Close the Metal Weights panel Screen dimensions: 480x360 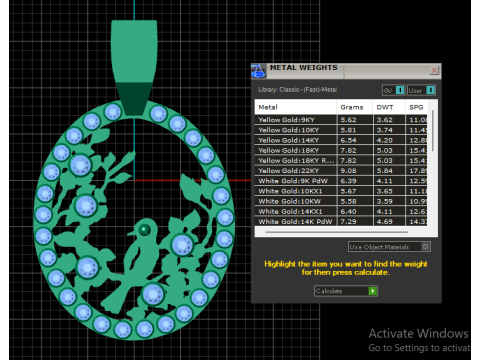(434, 70)
